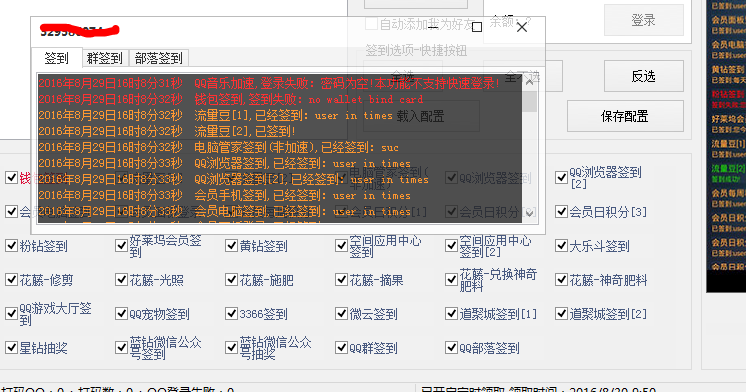This screenshot has height=392, width=746.
Task: Toggle 花藤-摘果 checkbox
Action: 341,280
